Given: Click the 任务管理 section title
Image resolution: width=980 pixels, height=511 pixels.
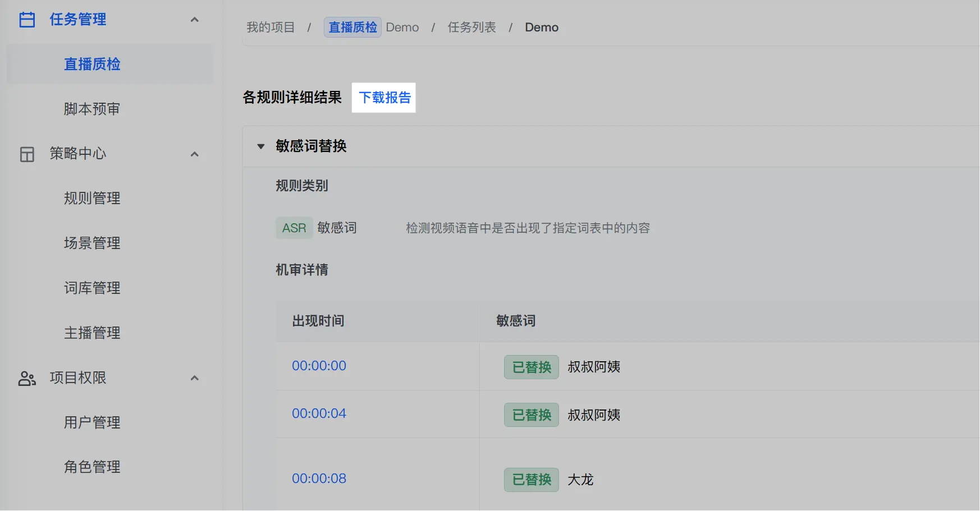Looking at the screenshot, I should coord(78,20).
